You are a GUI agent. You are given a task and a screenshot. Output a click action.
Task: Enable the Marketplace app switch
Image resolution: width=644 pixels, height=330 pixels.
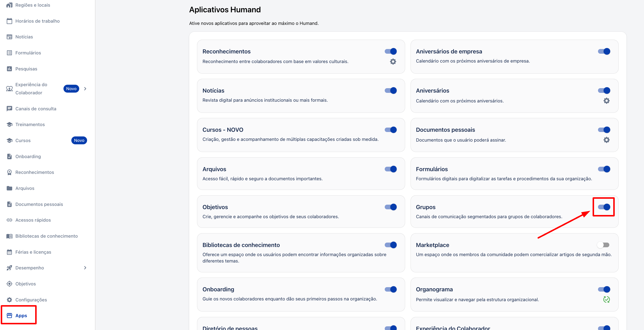click(603, 245)
